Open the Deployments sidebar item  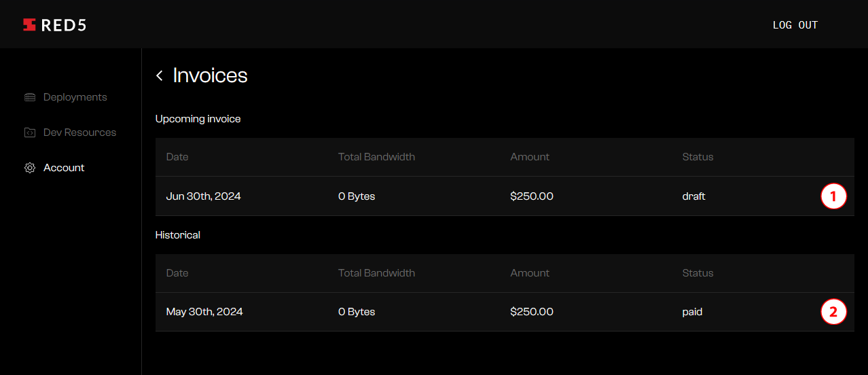(x=75, y=97)
